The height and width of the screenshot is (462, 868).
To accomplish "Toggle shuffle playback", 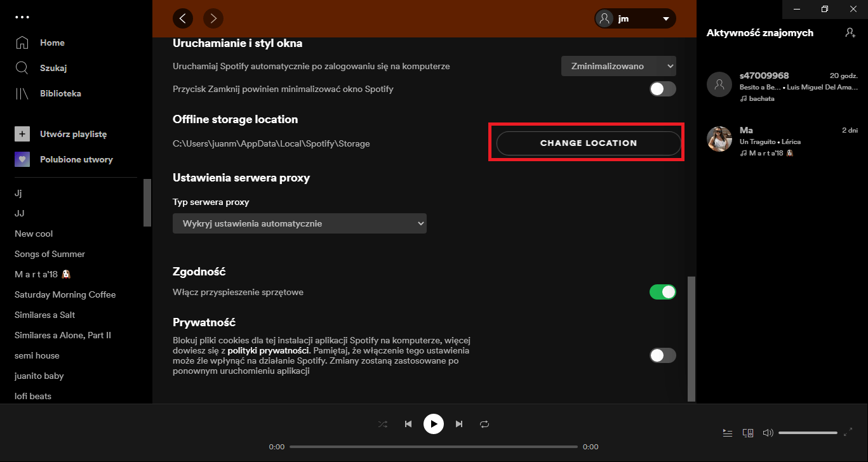I will [383, 424].
